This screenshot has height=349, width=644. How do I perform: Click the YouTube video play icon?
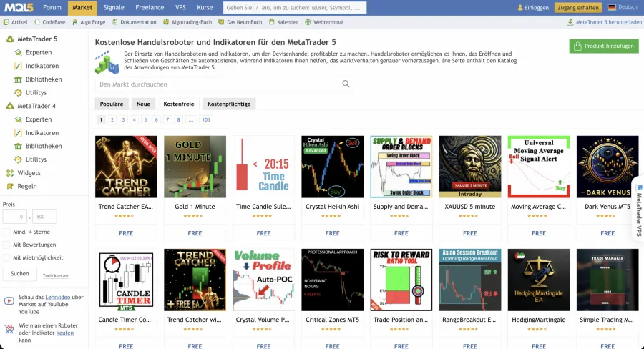coord(9,301)
